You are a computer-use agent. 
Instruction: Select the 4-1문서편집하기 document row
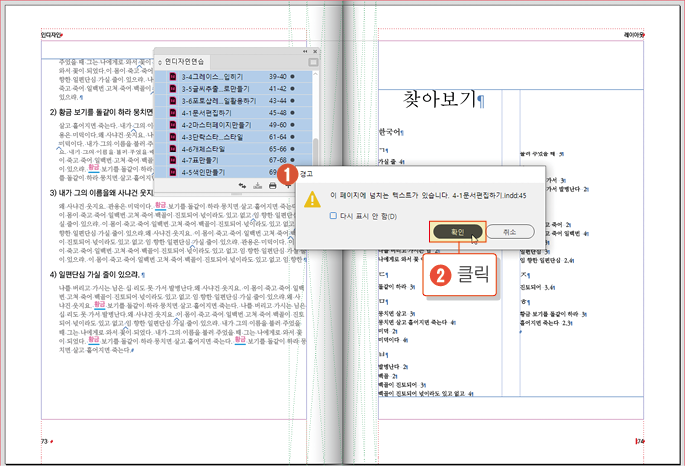[233, 113]
